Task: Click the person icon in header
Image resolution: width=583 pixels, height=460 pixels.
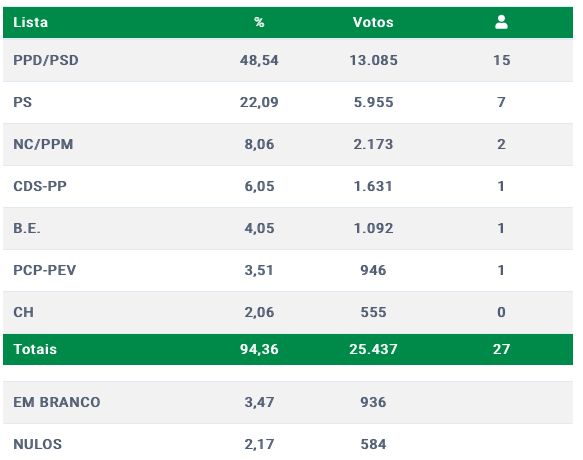Action: tap(501, 22)
